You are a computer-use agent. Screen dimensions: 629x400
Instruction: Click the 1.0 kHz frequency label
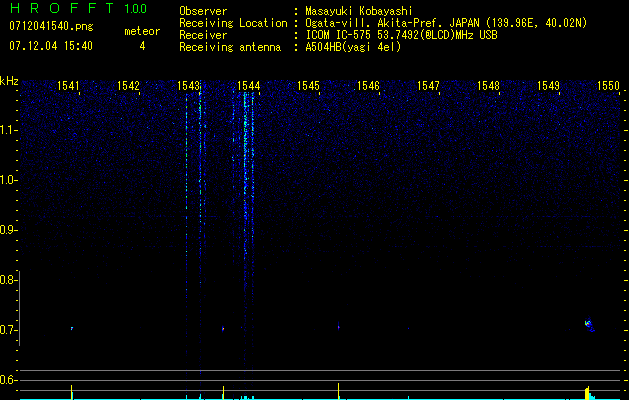tap(8, 180)
